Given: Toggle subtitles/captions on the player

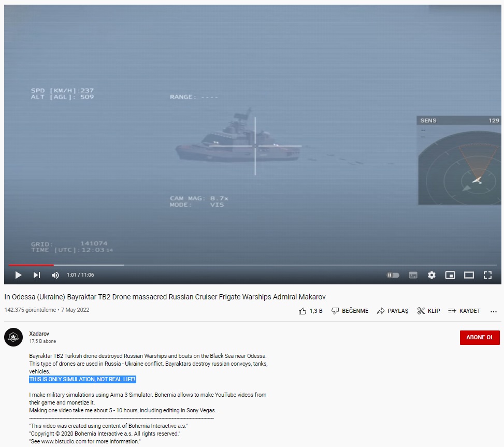Looking at the screenshot, I should point(413,275).
